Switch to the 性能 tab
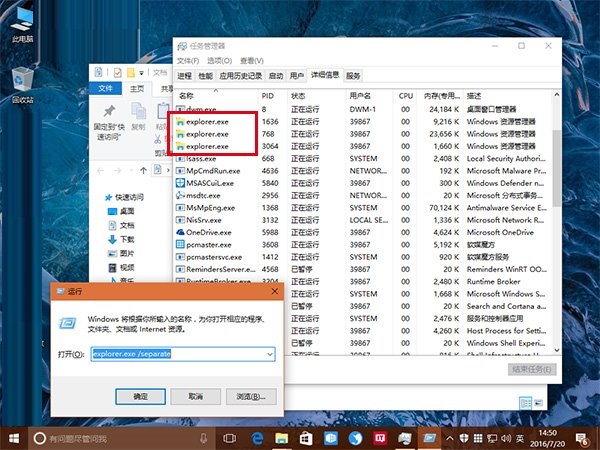600x450 pixels. 205,76
